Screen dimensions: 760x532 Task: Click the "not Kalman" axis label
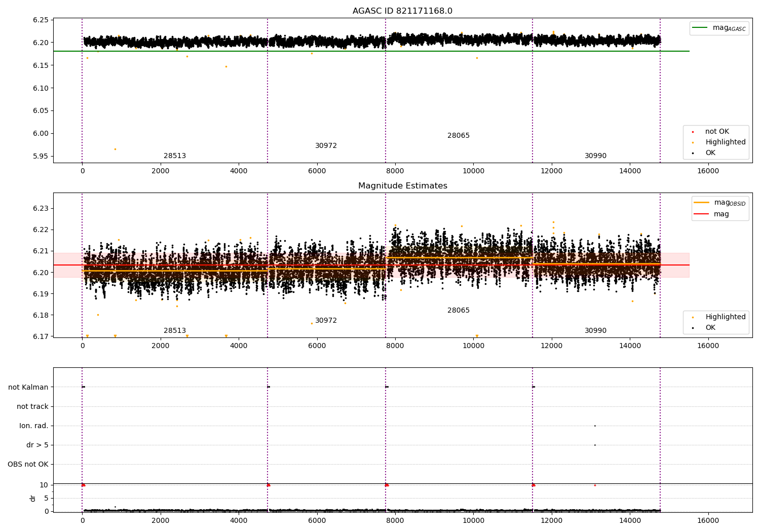pos(28,388)
